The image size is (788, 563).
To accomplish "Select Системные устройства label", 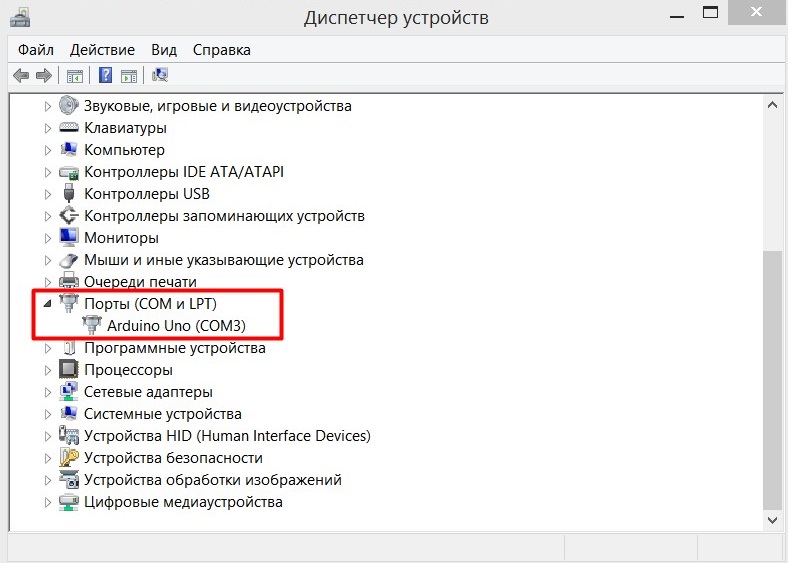I will [x=163, y=414].
